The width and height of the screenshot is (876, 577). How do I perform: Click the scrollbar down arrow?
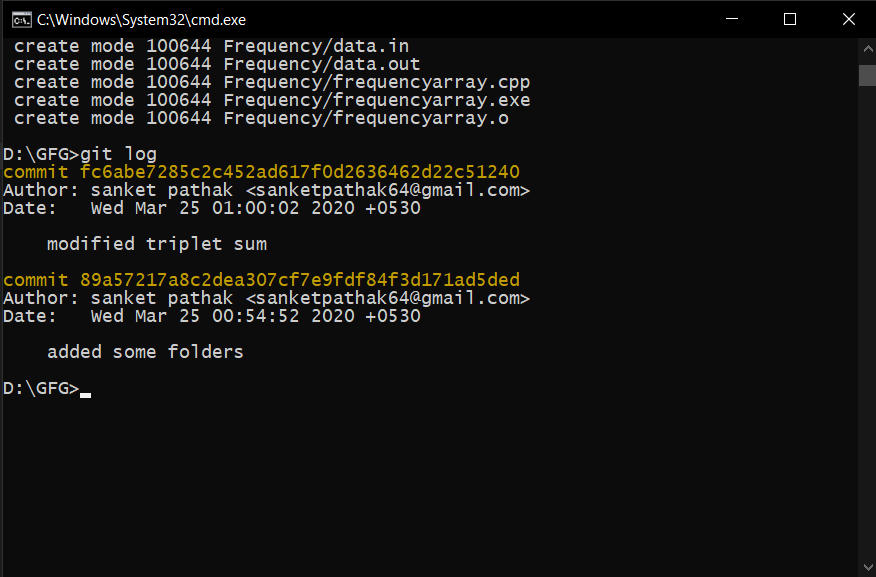click(867, 567)
